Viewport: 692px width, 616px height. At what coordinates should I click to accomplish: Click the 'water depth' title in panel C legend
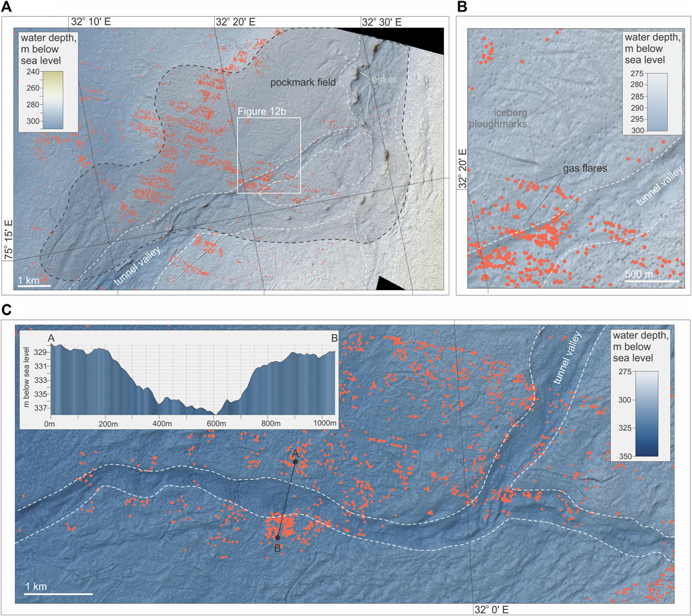(x=641, y=346)
